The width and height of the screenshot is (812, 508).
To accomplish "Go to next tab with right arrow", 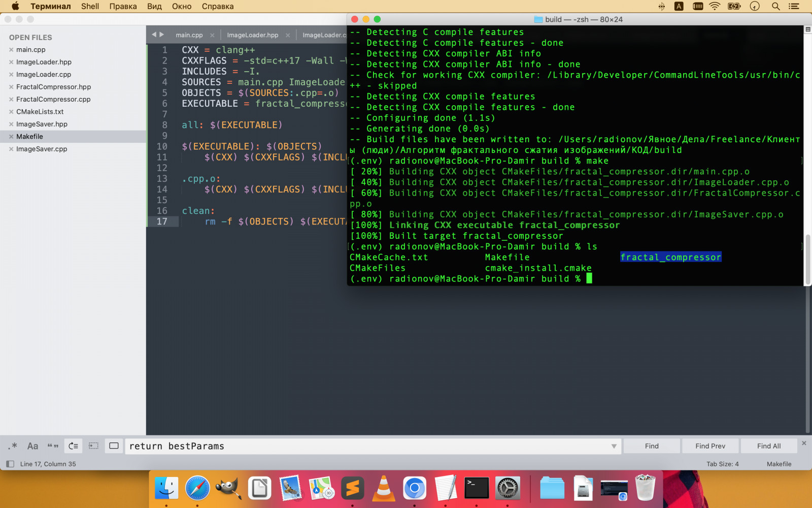I will (162, 35).
